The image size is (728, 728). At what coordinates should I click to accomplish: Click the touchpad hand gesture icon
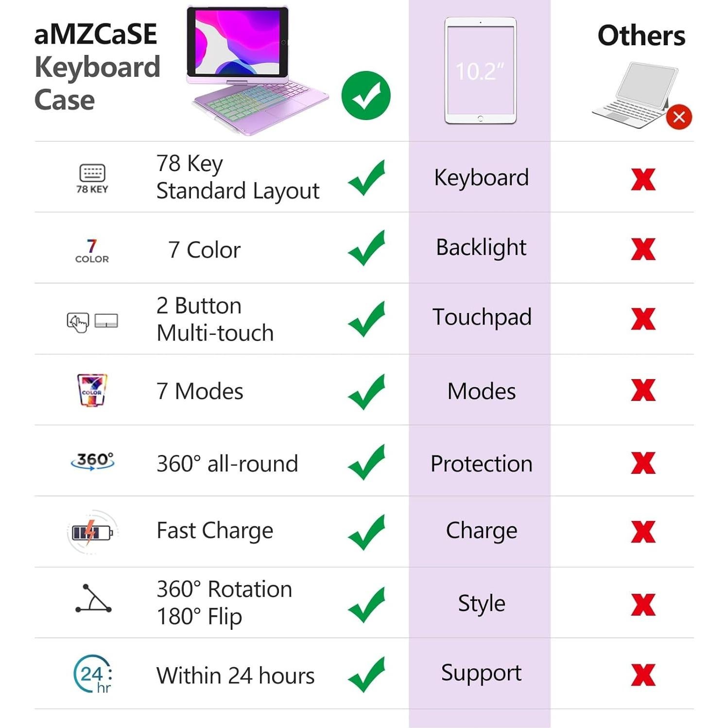pos(78,321)
